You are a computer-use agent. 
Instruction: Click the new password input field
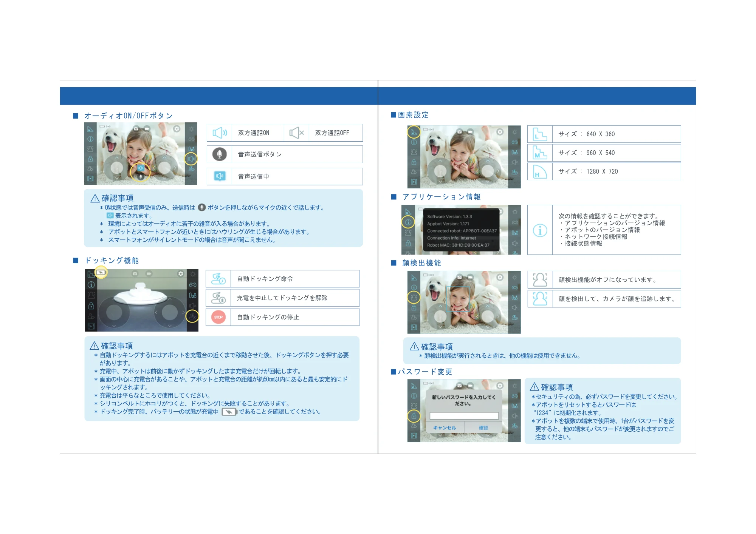pos(464,416)
